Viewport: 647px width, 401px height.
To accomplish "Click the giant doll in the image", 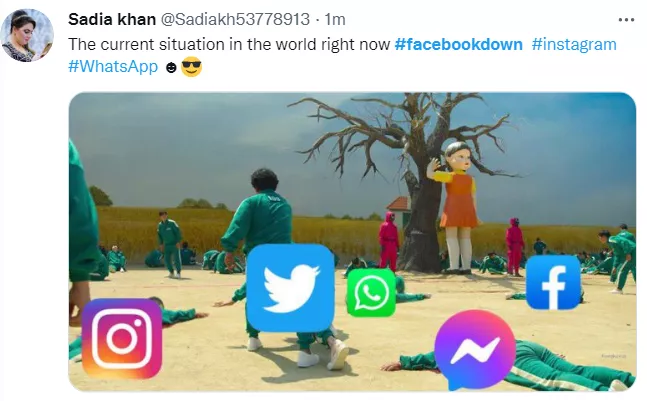I will pyautogui.click(x=457, y=208).
